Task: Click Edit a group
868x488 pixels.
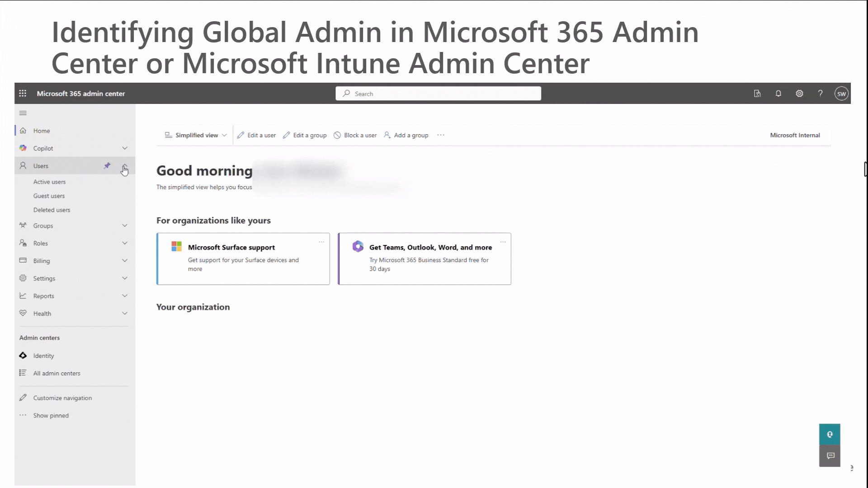Action: click(x=305, y=135)
